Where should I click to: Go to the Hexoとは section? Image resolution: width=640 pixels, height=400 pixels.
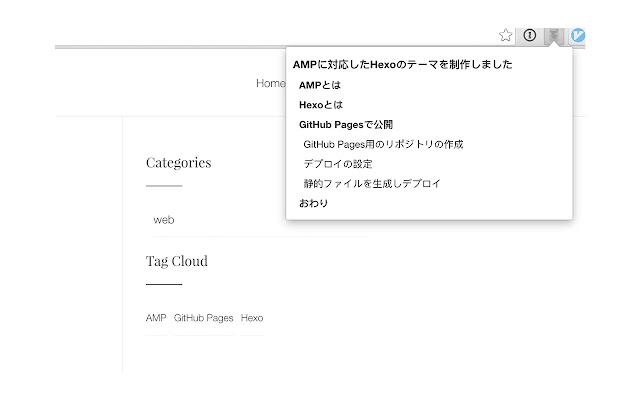321,105
